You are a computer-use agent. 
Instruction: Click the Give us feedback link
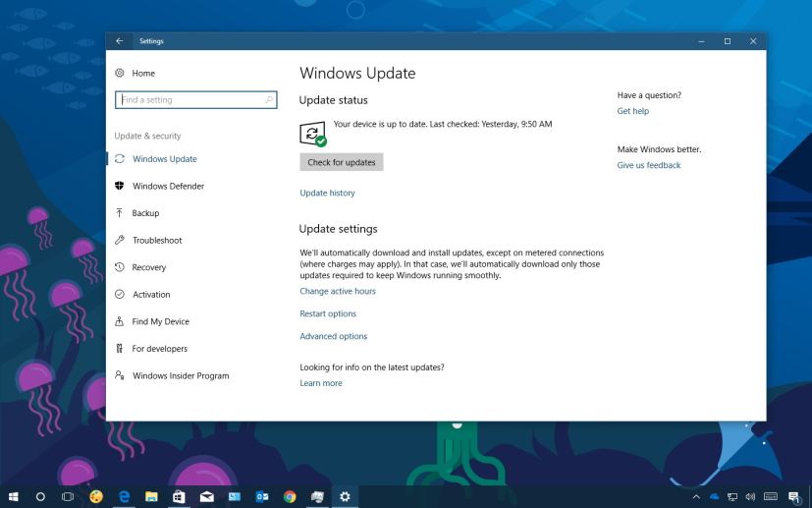(648, 165)
